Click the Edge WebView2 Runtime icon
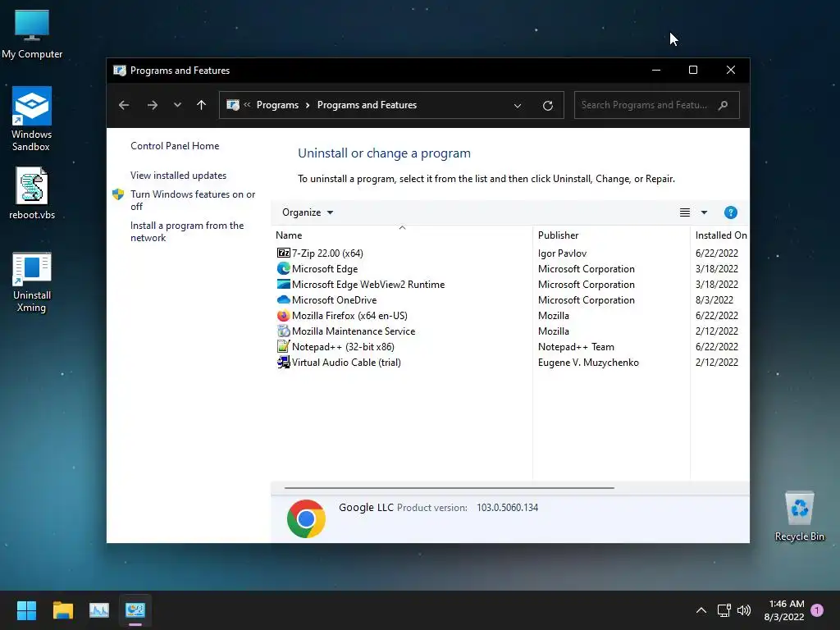 coord(283,284)
